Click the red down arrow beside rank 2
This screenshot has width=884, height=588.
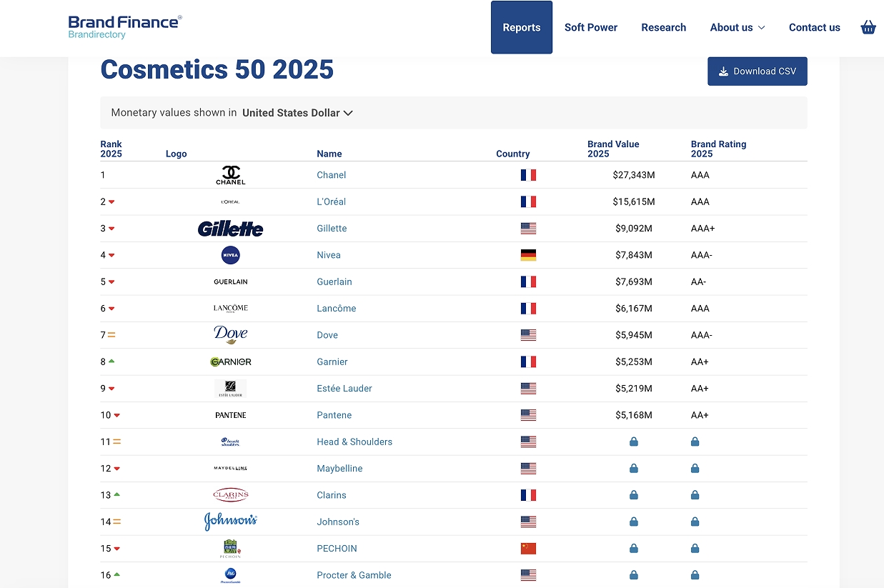pos(111,202)
